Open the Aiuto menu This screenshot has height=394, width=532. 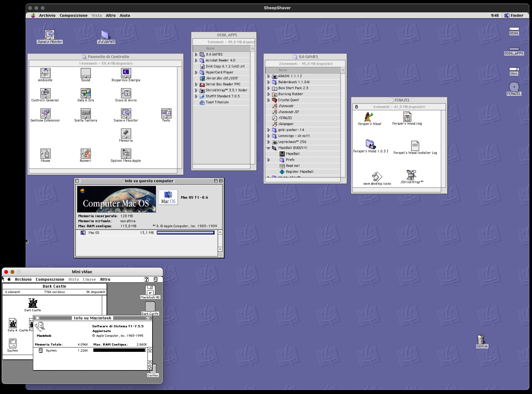(x=125, y=16)
